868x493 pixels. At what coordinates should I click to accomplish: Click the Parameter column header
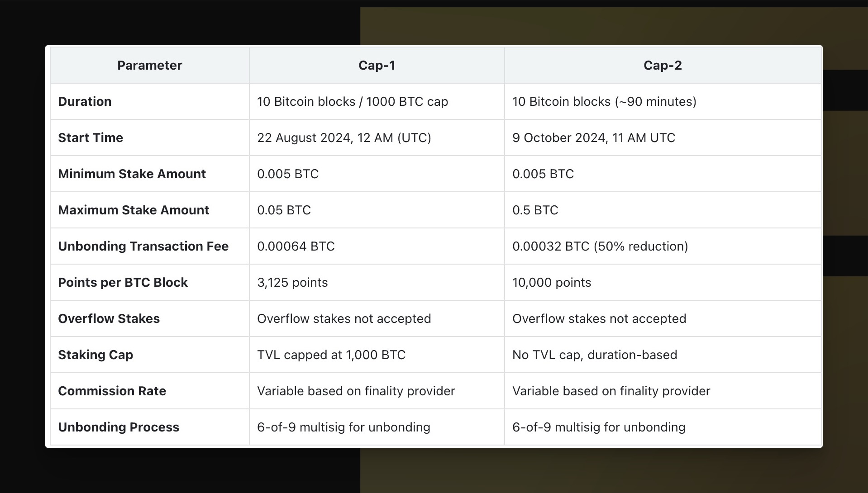pyautogui.click(x=149, y=66)
